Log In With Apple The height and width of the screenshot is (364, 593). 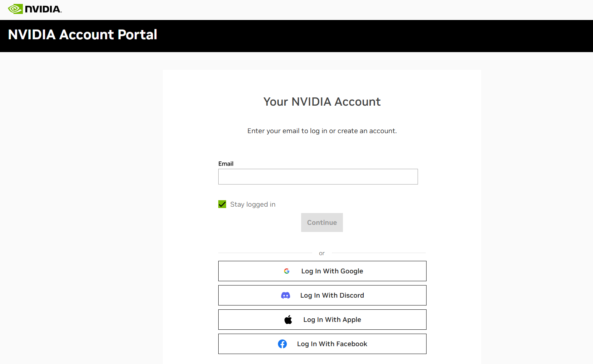point(322,319)
